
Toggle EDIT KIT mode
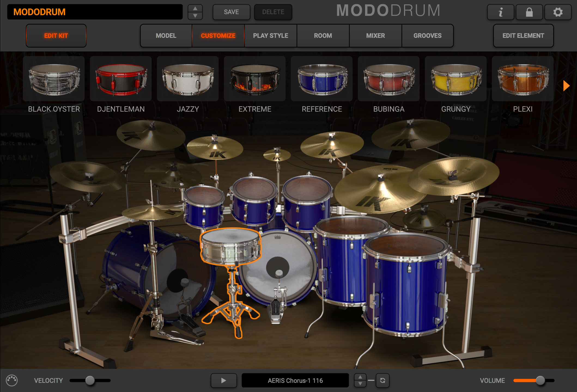click(56, 35)
